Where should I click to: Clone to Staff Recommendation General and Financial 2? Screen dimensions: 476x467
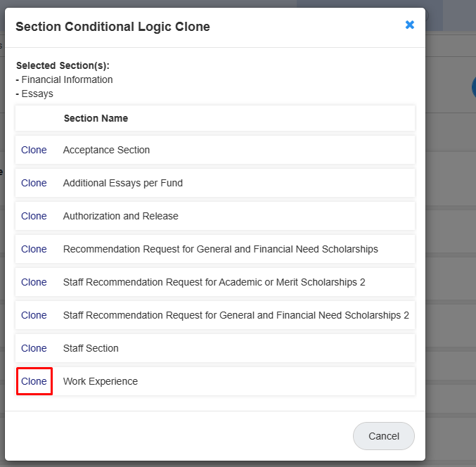pos(34,316)
